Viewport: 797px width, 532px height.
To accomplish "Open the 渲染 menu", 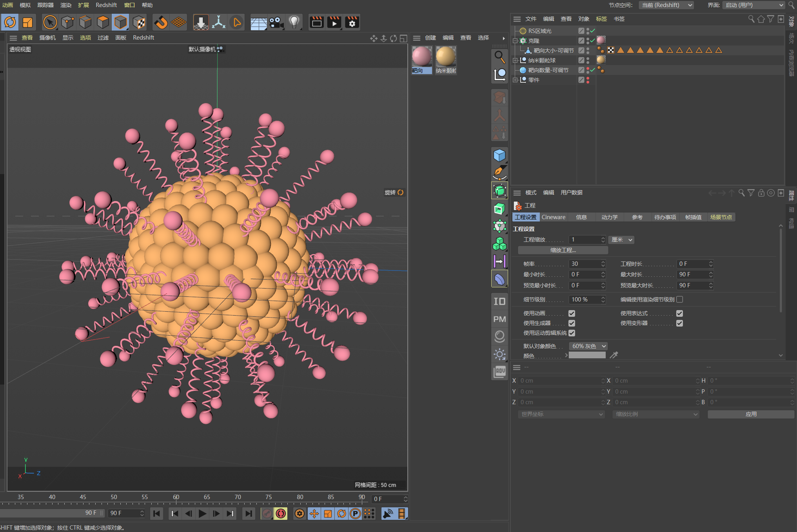I will coord(65,5).
